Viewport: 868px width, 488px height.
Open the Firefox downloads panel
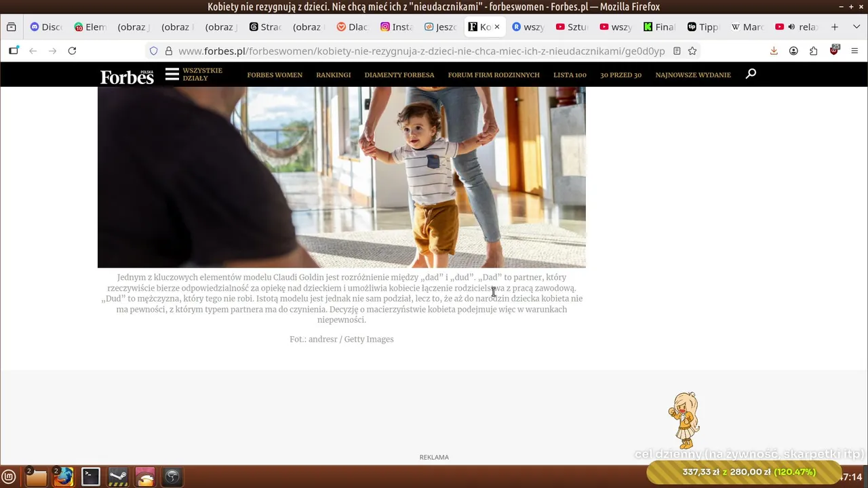774,51
